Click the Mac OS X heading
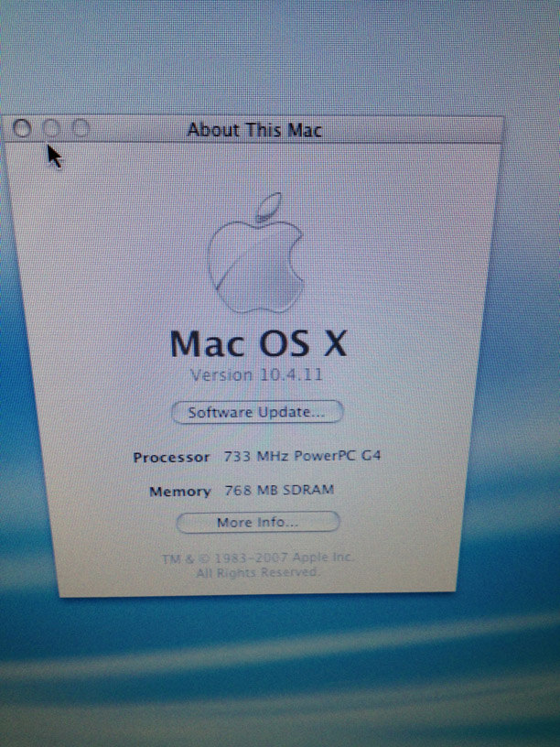This screenshot has width=560, height=747. (x=259, y=344)
